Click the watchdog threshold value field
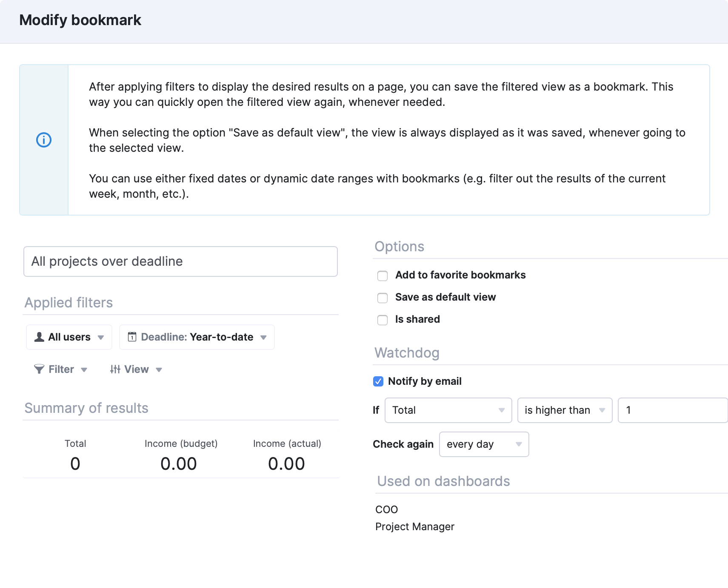The image size is (728, 588). pos(673,410)
